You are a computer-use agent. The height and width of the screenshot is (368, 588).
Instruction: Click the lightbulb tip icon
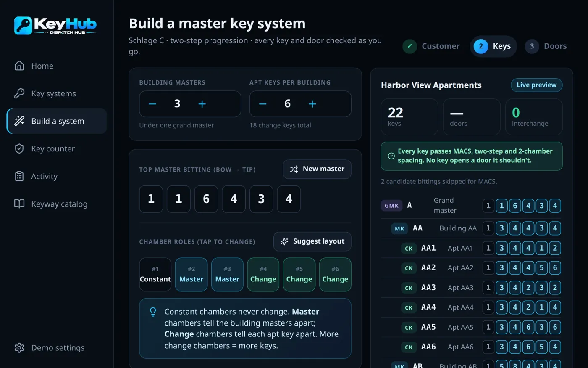(153, 312)
